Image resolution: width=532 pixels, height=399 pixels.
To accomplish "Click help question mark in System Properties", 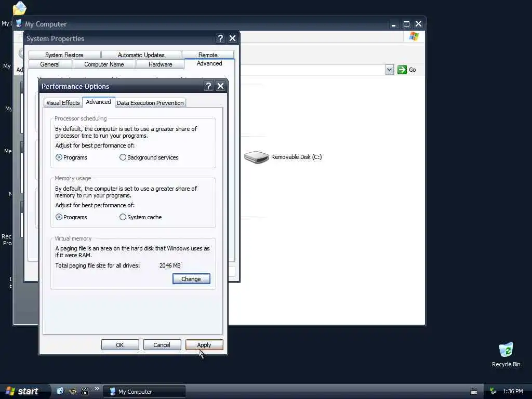I will (220, 38).
